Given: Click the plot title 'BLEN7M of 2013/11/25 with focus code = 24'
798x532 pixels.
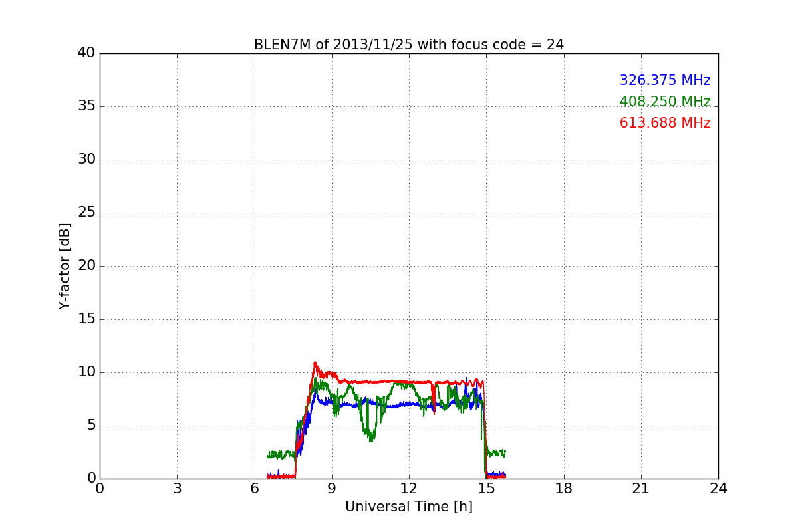Looking at the screenshot, I should click(408, 45).
